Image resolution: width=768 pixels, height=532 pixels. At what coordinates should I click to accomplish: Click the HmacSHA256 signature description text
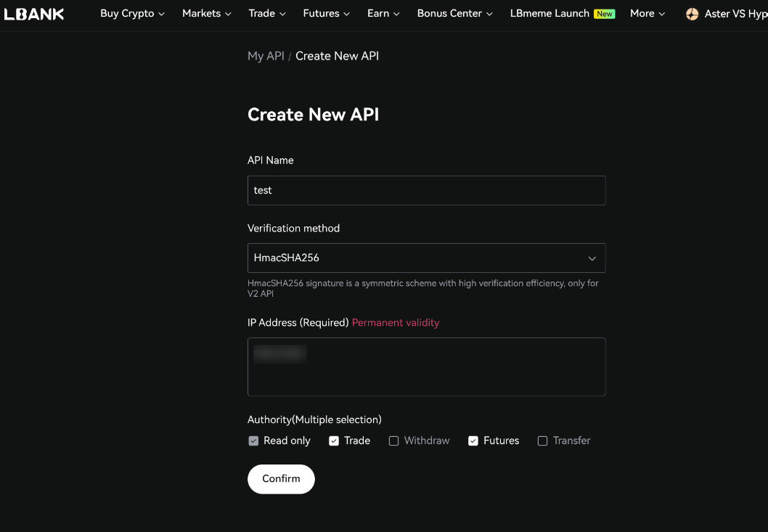point(422,289)
